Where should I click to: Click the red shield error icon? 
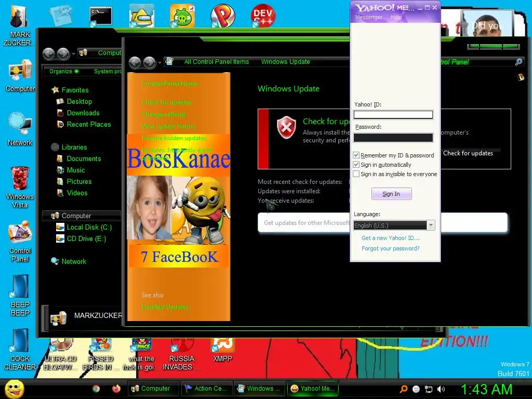[x=286, y=128]
